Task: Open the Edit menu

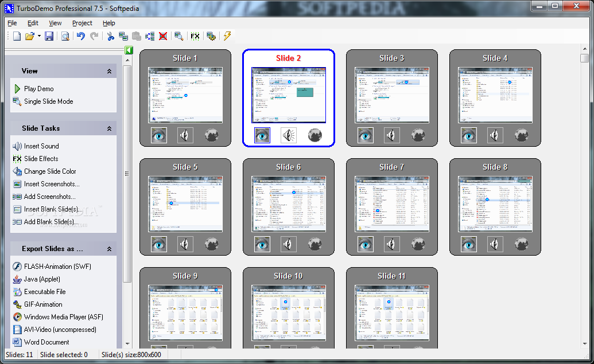Action: point(33,23)
